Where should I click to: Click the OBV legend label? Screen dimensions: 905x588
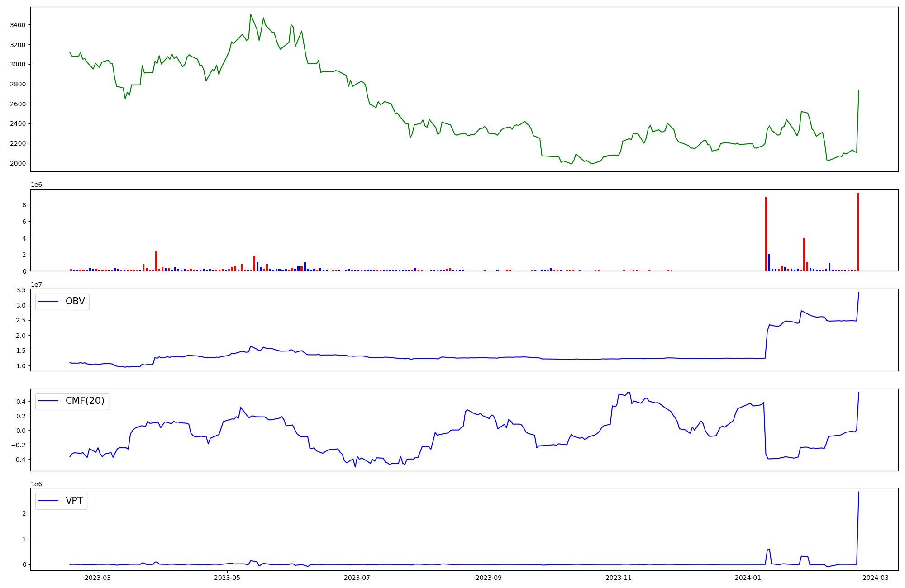point(75,302)
